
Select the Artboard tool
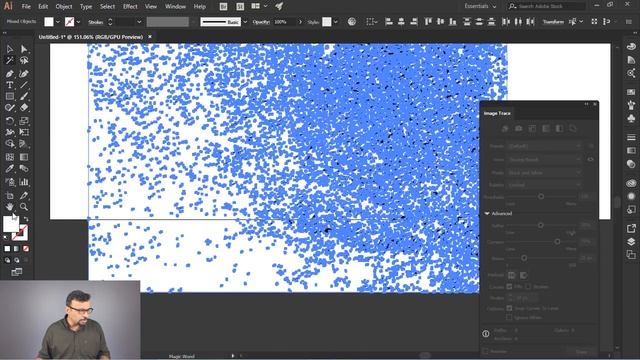[10, 196]
